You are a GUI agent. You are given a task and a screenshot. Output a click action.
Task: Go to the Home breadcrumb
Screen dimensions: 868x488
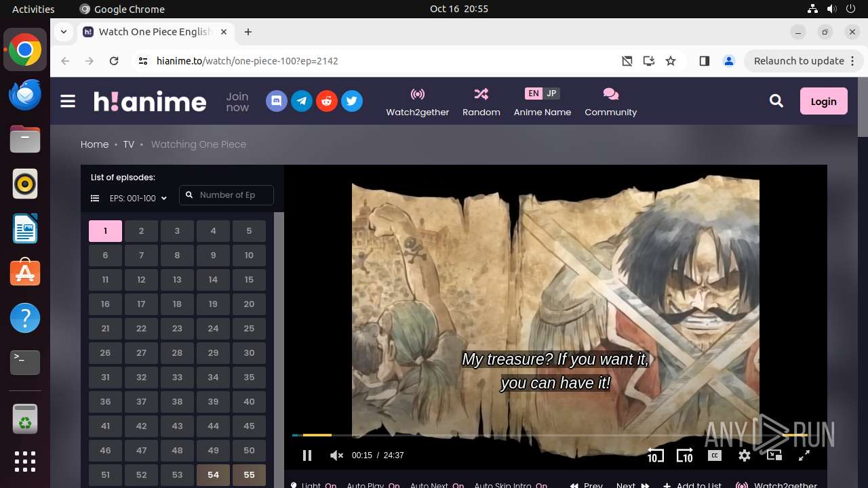[94, 144]
